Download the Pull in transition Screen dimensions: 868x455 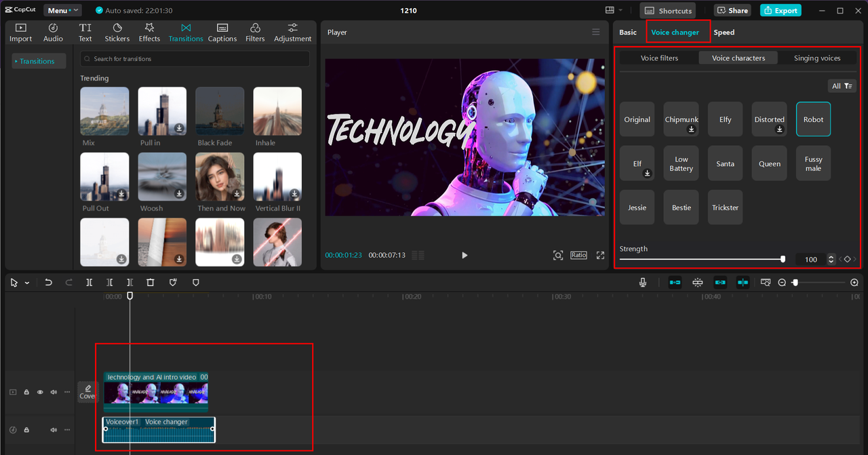(x=179, y=127)
